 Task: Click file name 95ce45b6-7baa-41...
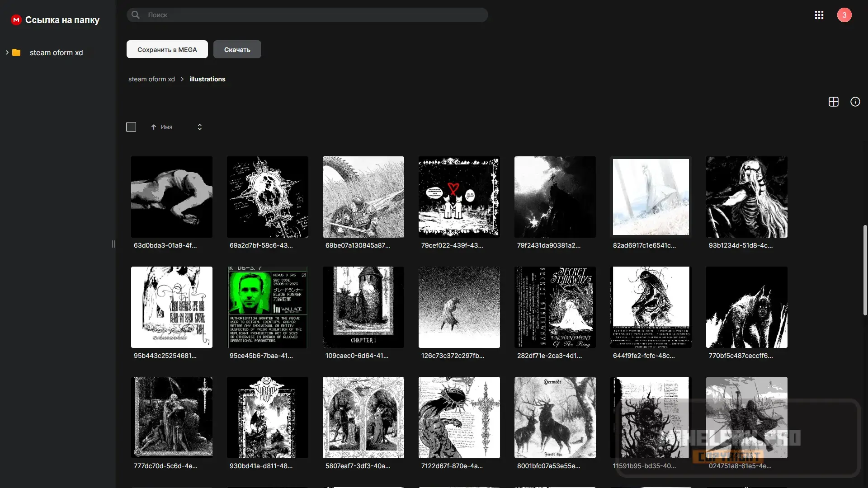pos(261,356)
